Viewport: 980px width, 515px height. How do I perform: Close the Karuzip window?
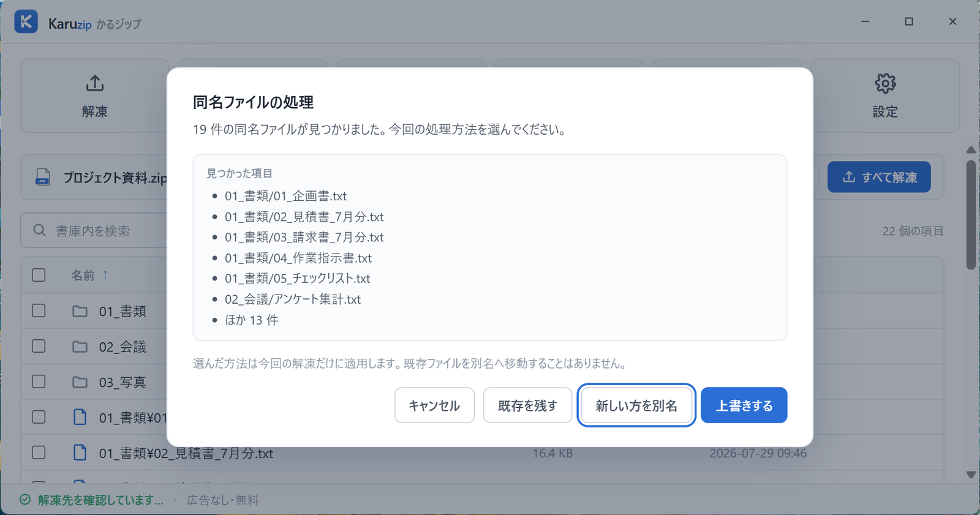click(x=952, y=21)
